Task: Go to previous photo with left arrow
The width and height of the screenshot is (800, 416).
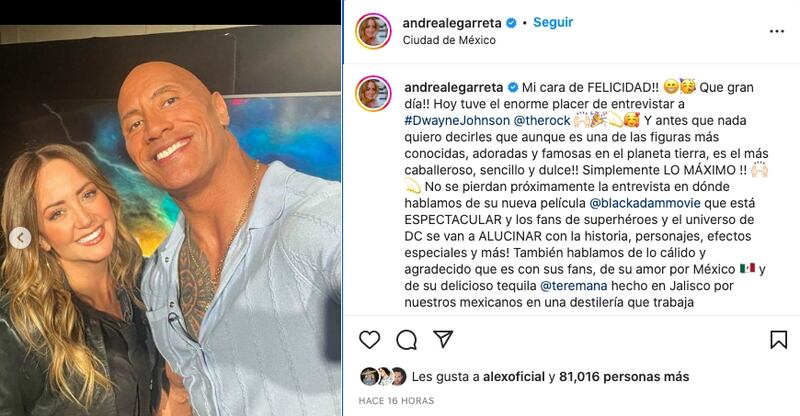Action: click(x=20, y=238)
